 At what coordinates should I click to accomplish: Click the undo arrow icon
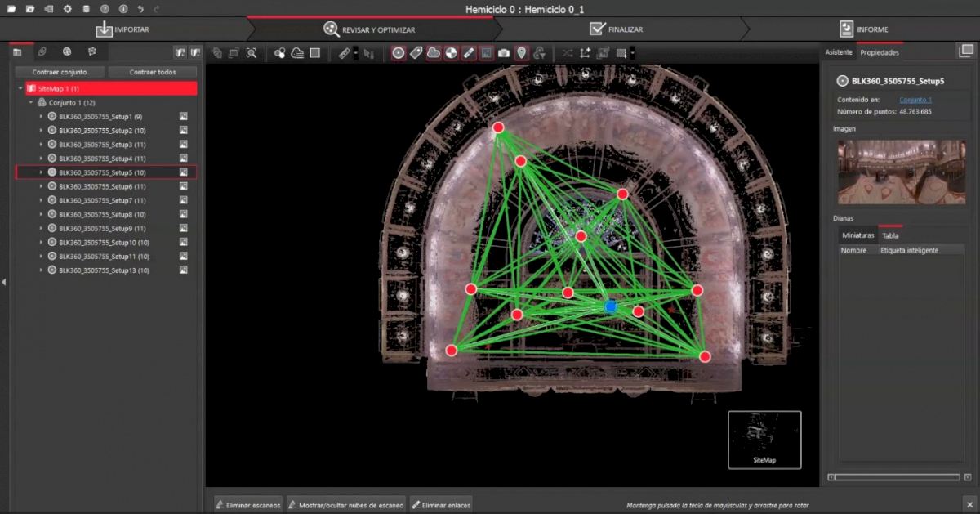[141, 9]
